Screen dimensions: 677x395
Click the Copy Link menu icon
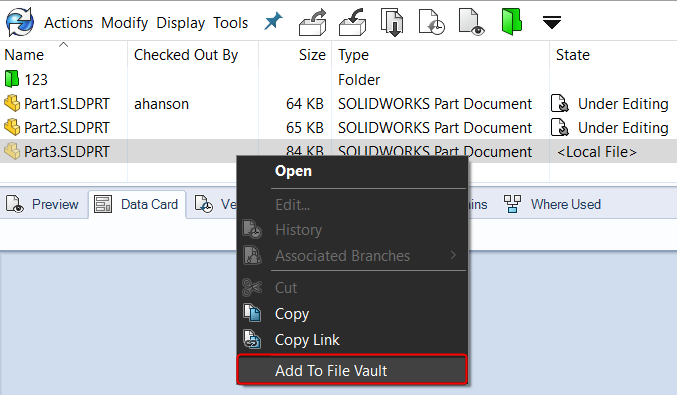[x=252, y=339]
